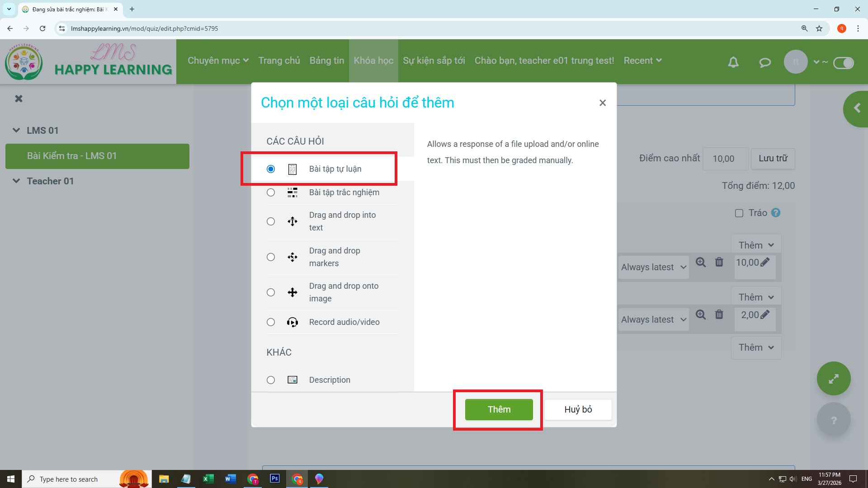Click the green Thêm button
Screen dimensions: 868x488
499,409
